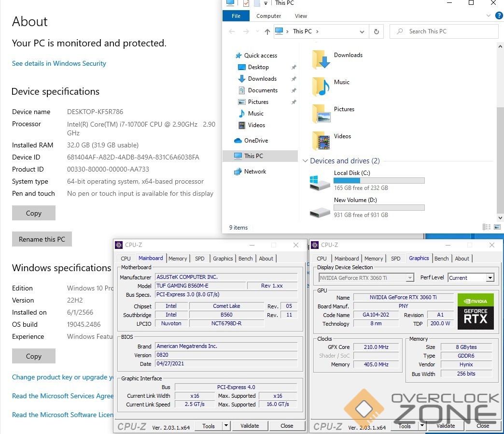
Task: Open the View ribbon tab
Action: pos(301,16)
